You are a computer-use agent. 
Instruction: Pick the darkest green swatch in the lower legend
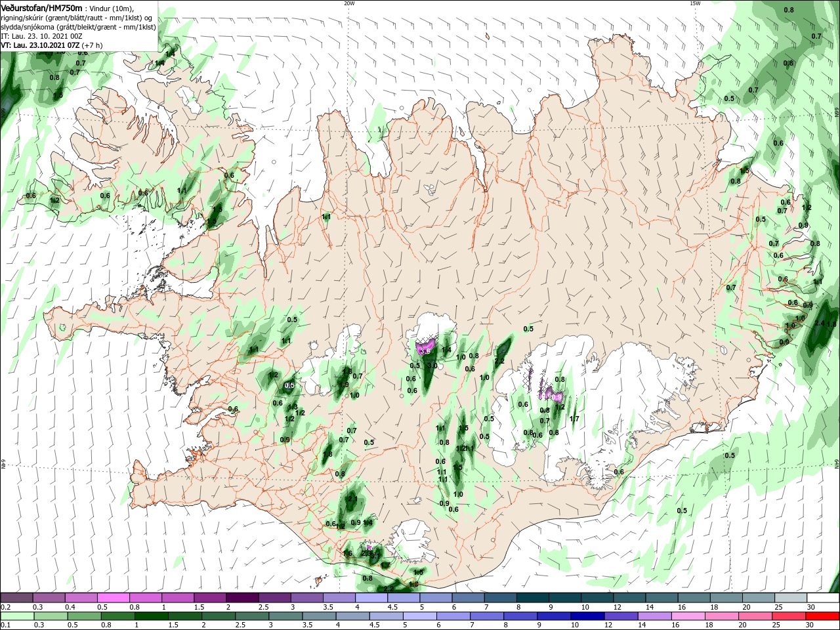click(152, 616)
